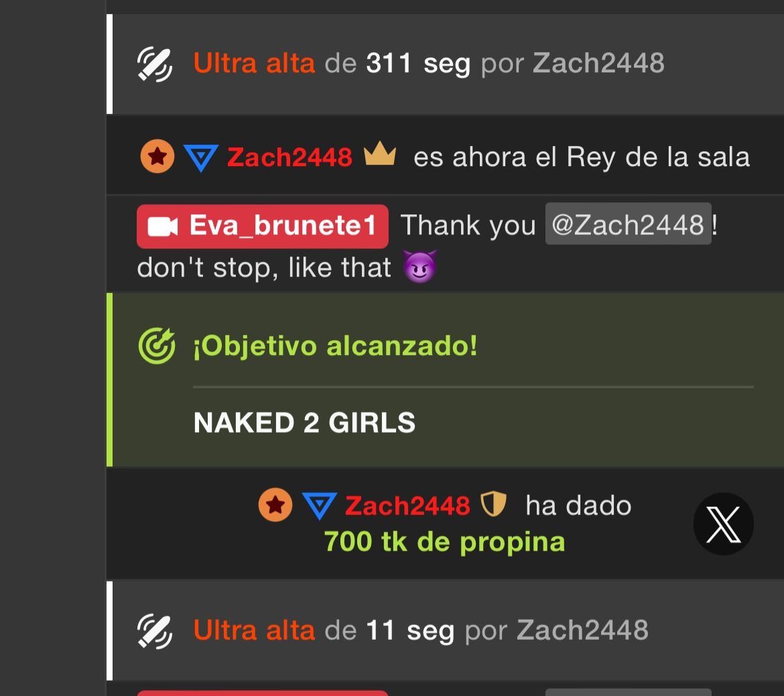Screen dimensions: 784x696
Task: Click blue triangle badge in tip message
Action: 320,506
